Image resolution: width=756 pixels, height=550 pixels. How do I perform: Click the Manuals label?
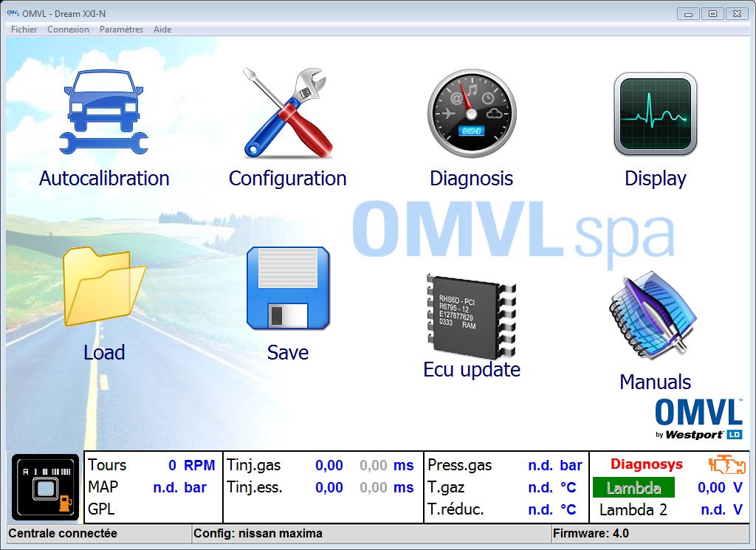(x=656, y=382)
